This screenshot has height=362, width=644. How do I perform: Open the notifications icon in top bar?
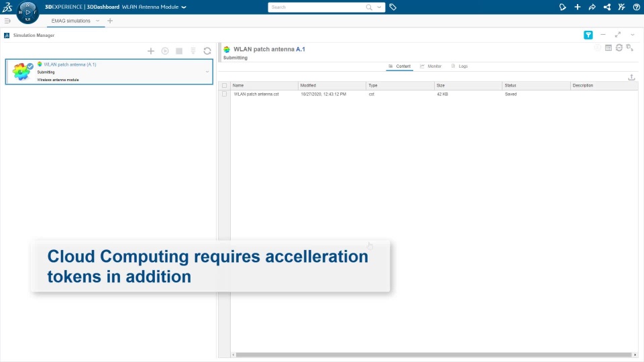(563, 7)
